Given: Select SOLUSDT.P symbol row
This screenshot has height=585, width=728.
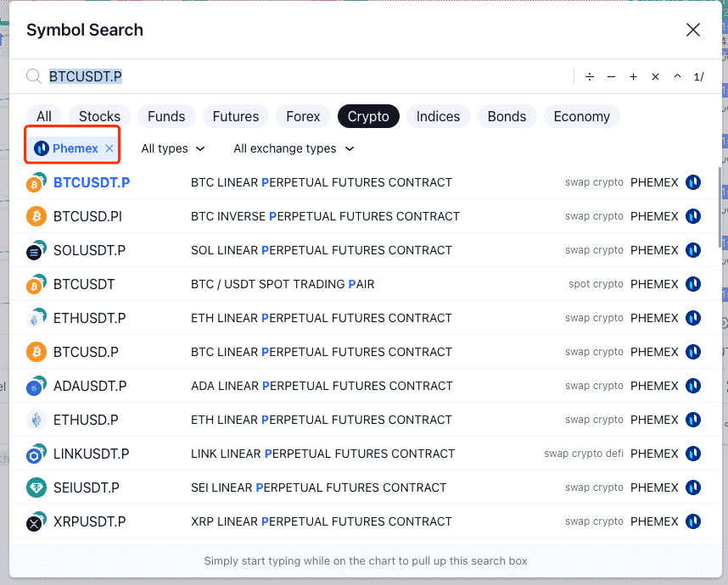Looking at the screenshot, I should [363, 250].
